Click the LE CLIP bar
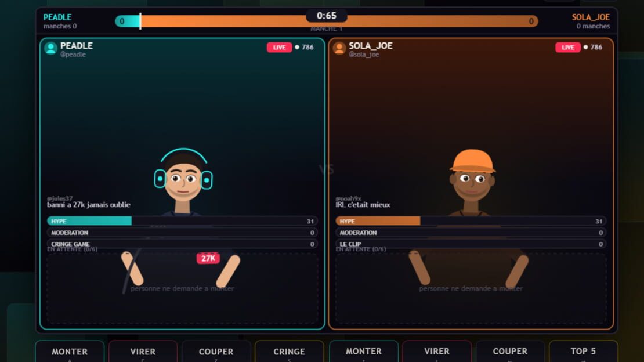Image resolution: width=644 pixels, height=362 pixels. coord(471,244)
